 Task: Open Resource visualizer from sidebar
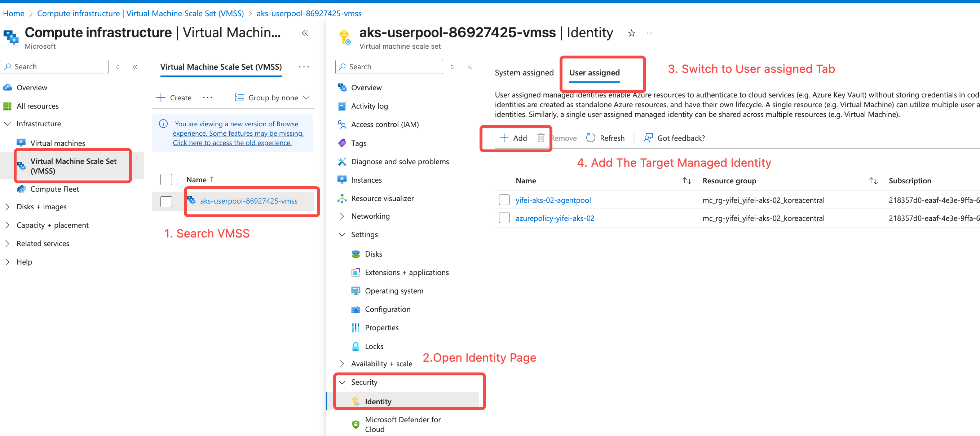(x=382, y=199)
